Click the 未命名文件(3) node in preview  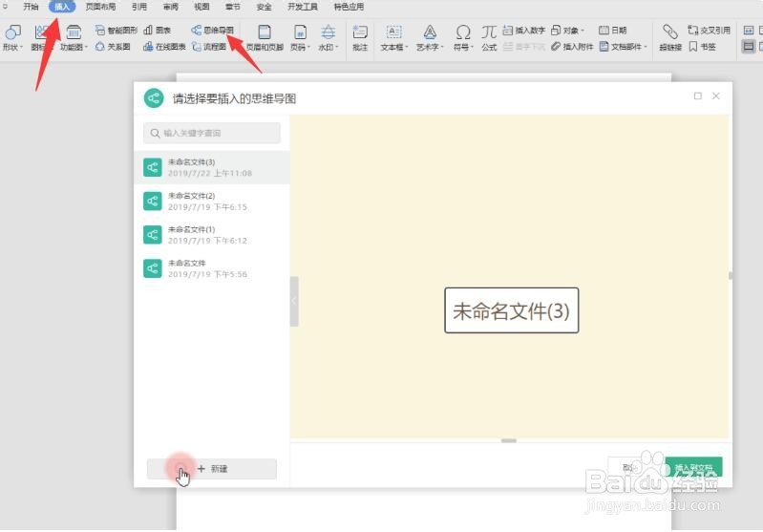pyautogui.click(x=512, y=310)
